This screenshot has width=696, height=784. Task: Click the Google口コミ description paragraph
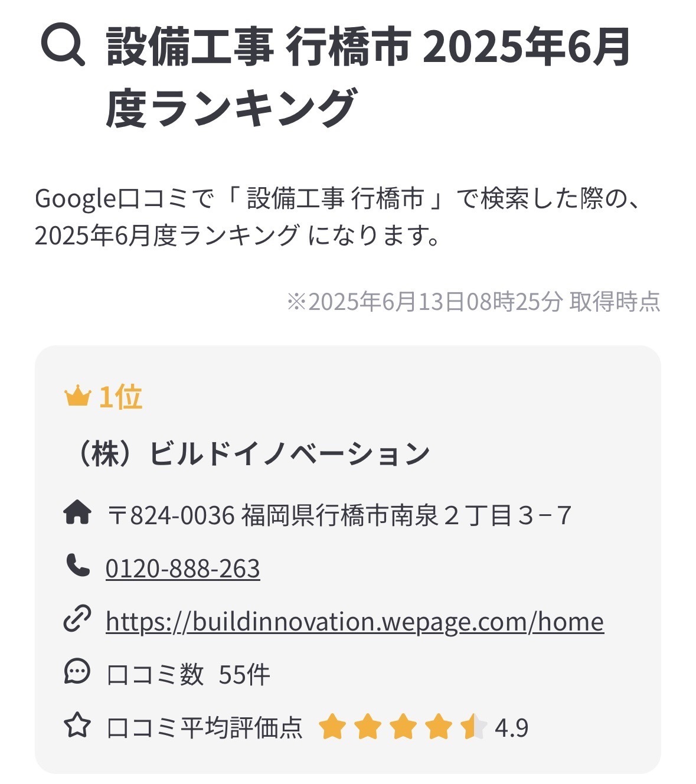[x=338, y=217]
